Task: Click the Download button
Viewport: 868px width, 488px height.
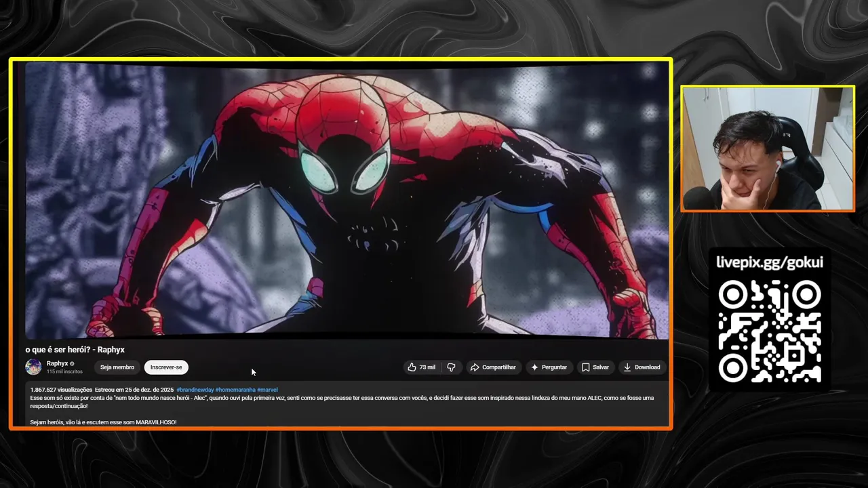Action: click(x=642, y=367)
